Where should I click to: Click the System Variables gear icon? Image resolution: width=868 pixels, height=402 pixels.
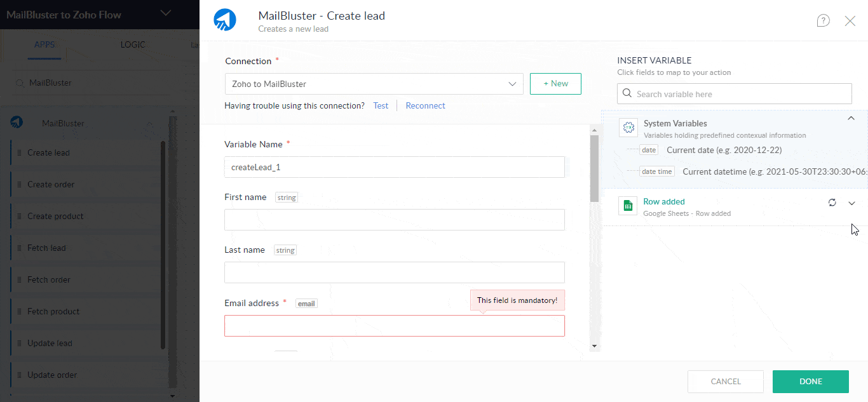628,127
